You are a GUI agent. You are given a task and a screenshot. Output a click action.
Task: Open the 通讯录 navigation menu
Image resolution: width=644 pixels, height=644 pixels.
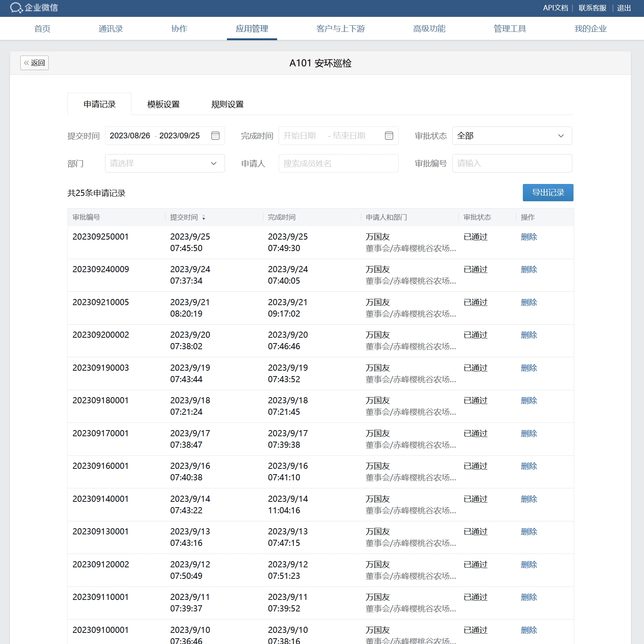tap(110, 29)
